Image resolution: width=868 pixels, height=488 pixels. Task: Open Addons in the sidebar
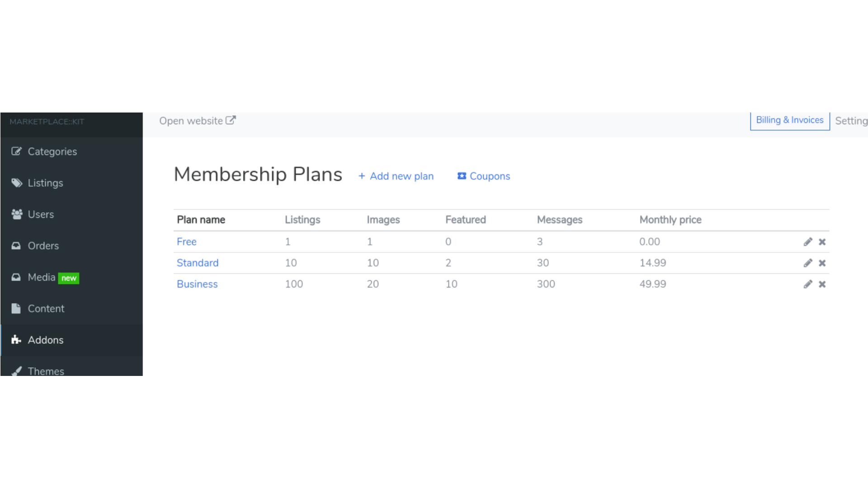pyautogui.click(x=45, y=340)
